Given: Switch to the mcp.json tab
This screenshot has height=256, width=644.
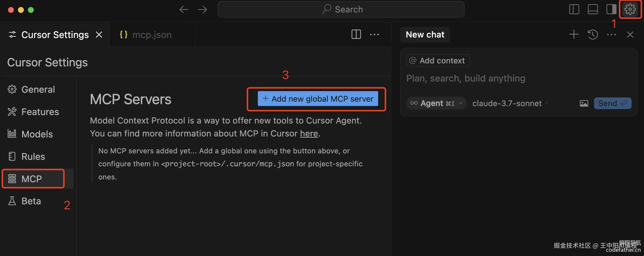Looking at the screenshot, I should 152,35.
